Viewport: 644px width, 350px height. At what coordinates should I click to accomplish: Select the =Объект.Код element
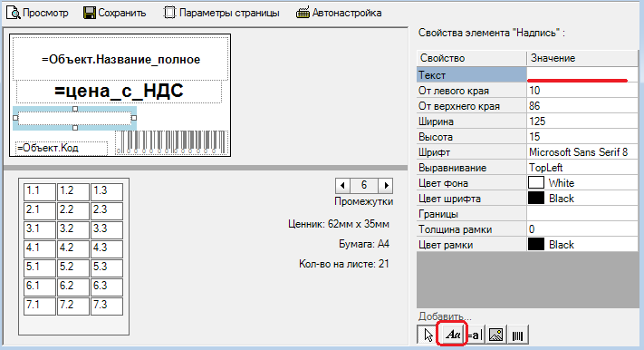(62, 148)
